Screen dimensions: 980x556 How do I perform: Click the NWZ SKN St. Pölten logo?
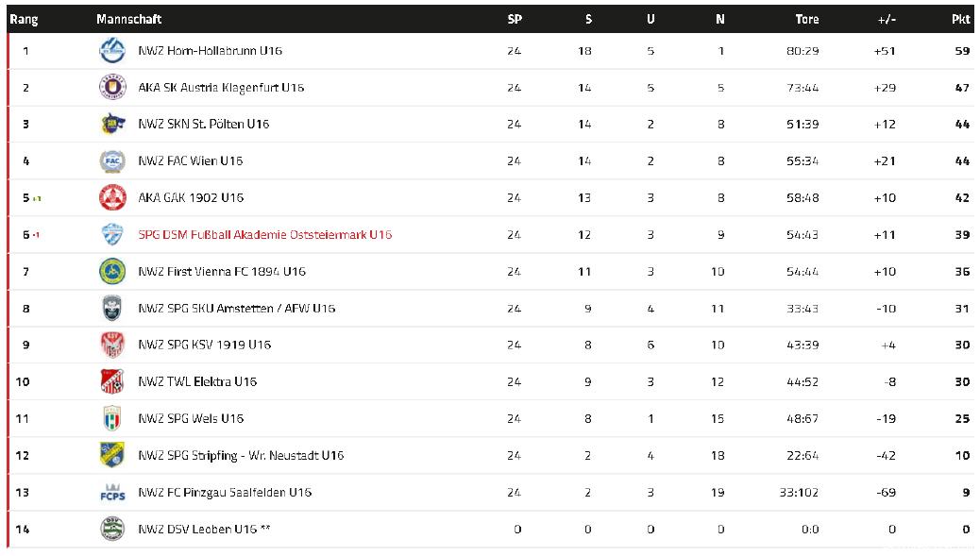(x=112, y=125)
